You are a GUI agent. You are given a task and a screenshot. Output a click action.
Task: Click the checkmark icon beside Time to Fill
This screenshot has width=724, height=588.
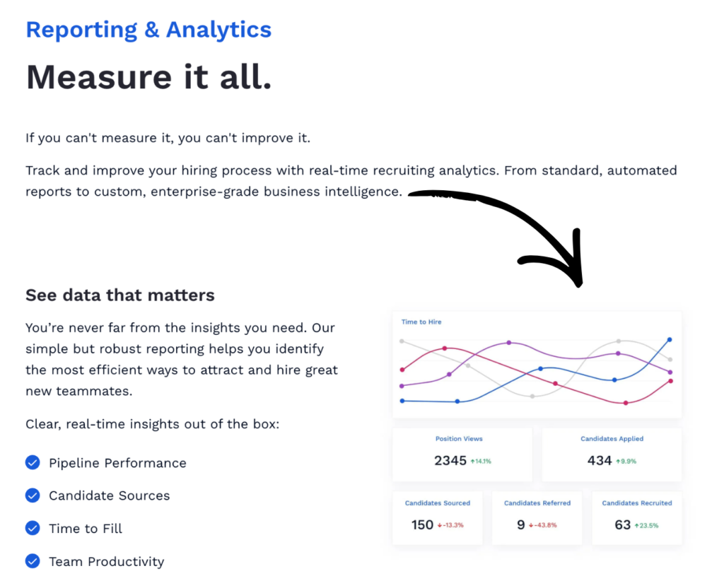point(33,528)
